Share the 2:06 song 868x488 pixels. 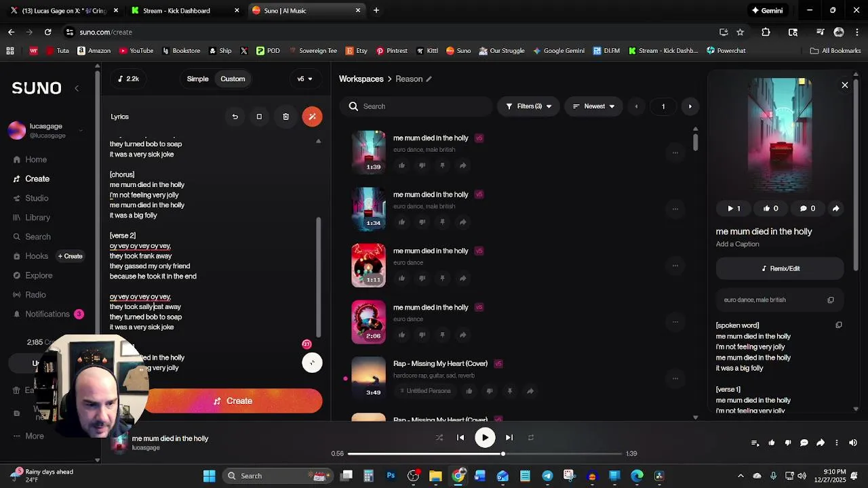tap(462, 335)
